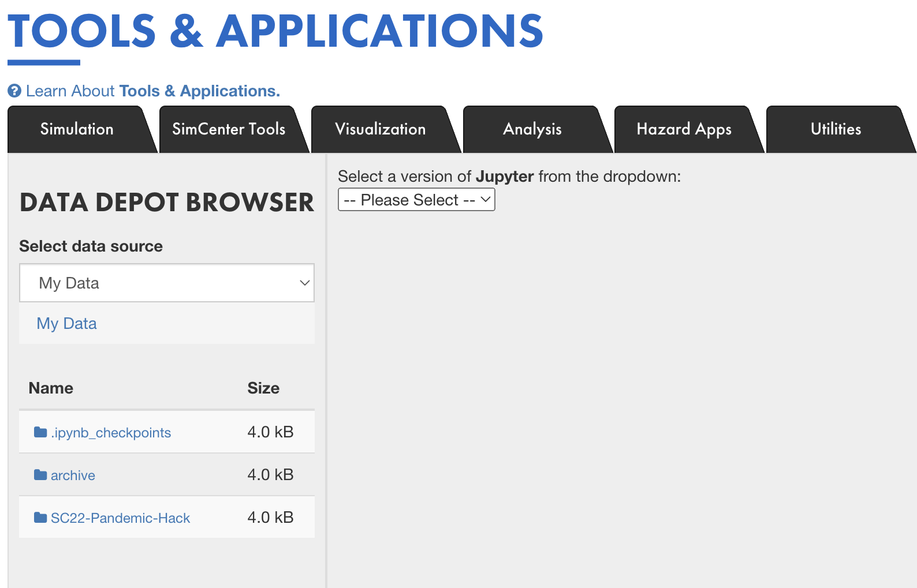The height and width of the screenshot is (588, 917).
Task: Click the SC22-Pandemic-Hack folder icon
Action: pos(40,518)
